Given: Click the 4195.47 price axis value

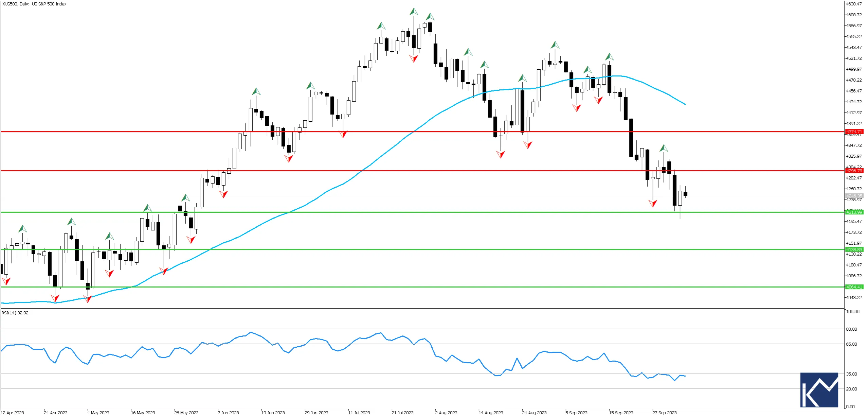Looking at the screenshot, I should (854, 222).
